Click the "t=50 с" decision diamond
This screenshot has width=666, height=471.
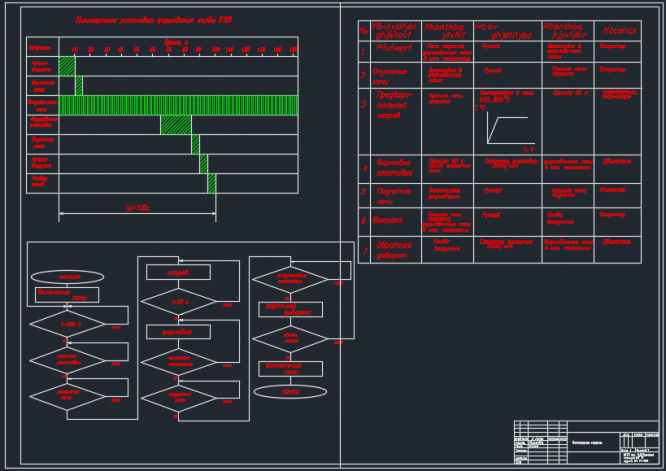pyautogui.click(x=179, y=302)
